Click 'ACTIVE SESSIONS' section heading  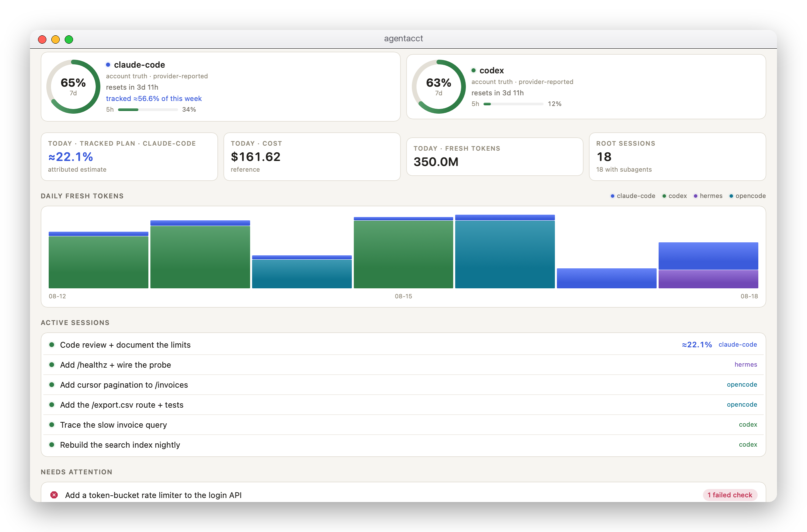[x=75, y=323]
